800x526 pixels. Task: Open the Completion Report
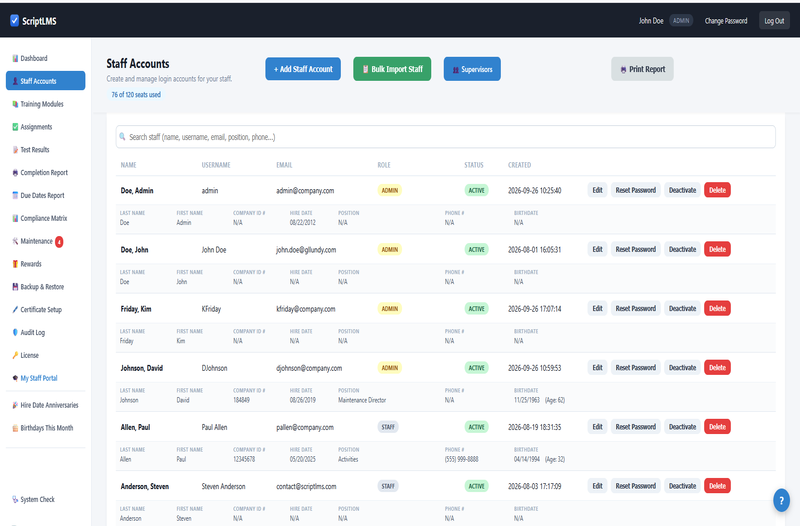pos(44,172)
